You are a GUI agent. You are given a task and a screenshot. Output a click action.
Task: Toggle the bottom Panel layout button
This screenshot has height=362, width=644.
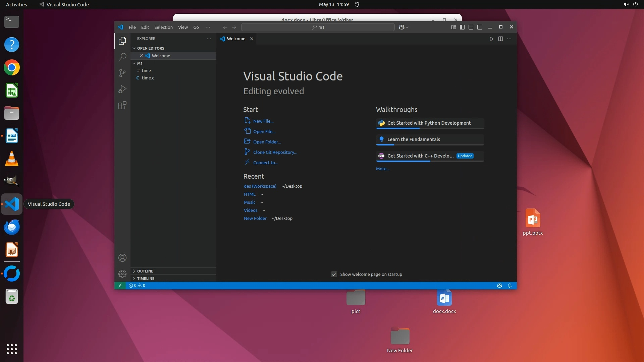coord(471,27)
